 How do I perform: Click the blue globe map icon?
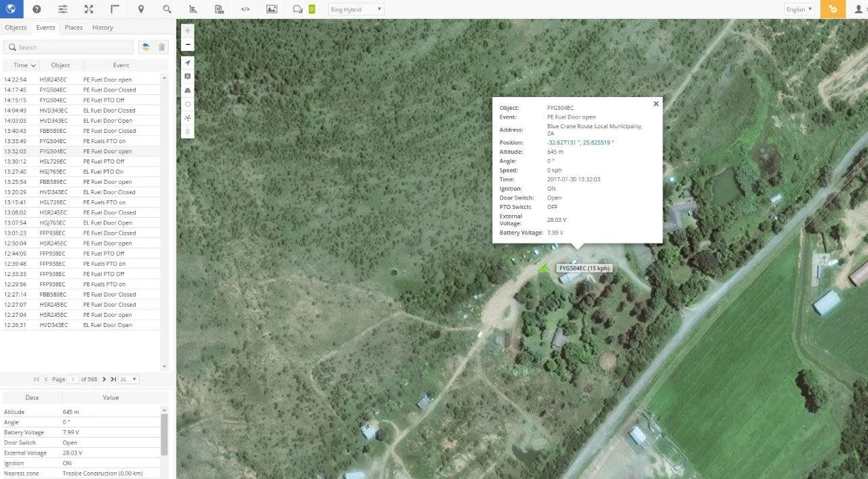click(11, 9)
